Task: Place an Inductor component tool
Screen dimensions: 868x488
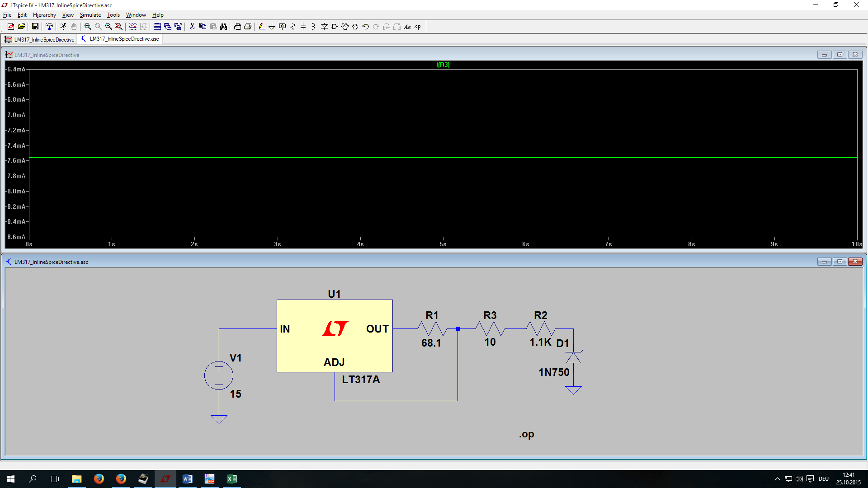Action: pyautogui.click(x=313, y=27)
